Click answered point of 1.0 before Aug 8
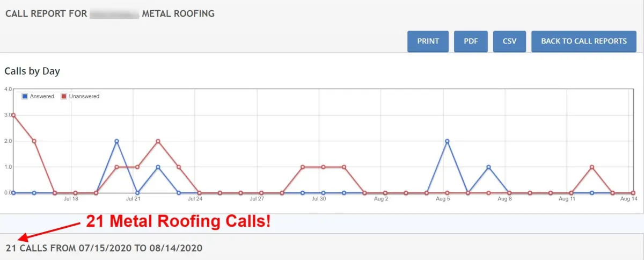The image size is (644, 260). [488, 167]
